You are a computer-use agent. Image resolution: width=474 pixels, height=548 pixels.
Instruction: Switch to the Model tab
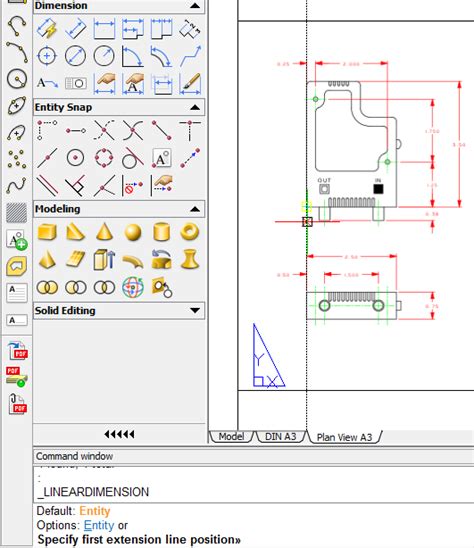231,437
